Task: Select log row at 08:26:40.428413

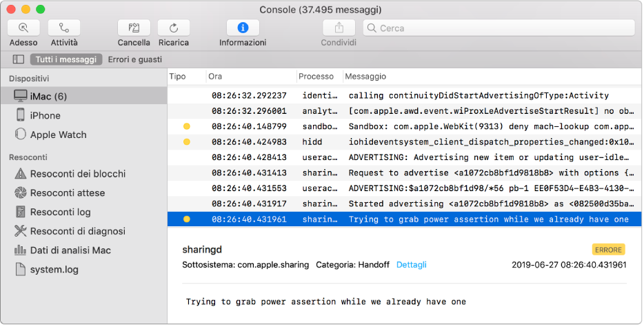Action: tap(404, 157)
